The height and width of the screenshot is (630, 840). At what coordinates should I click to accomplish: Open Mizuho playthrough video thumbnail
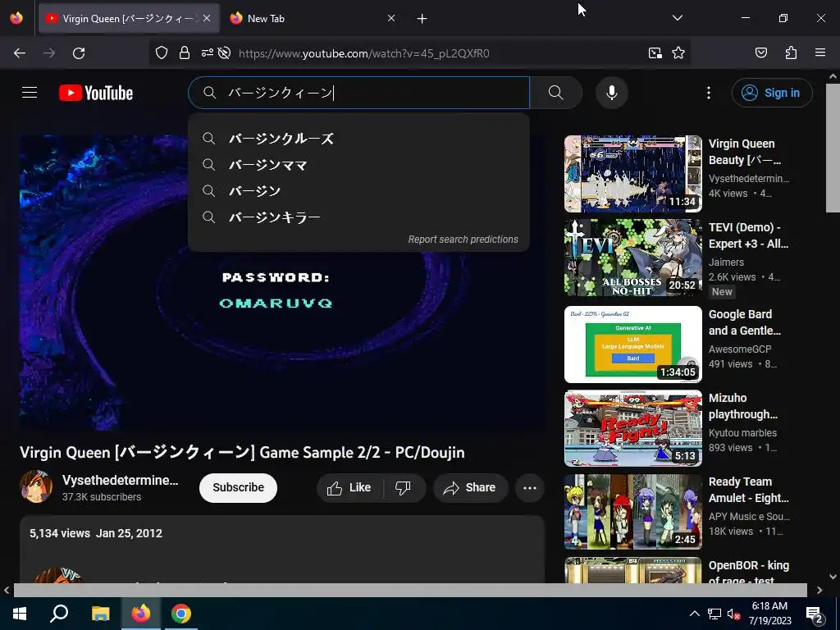click(632, 428)
